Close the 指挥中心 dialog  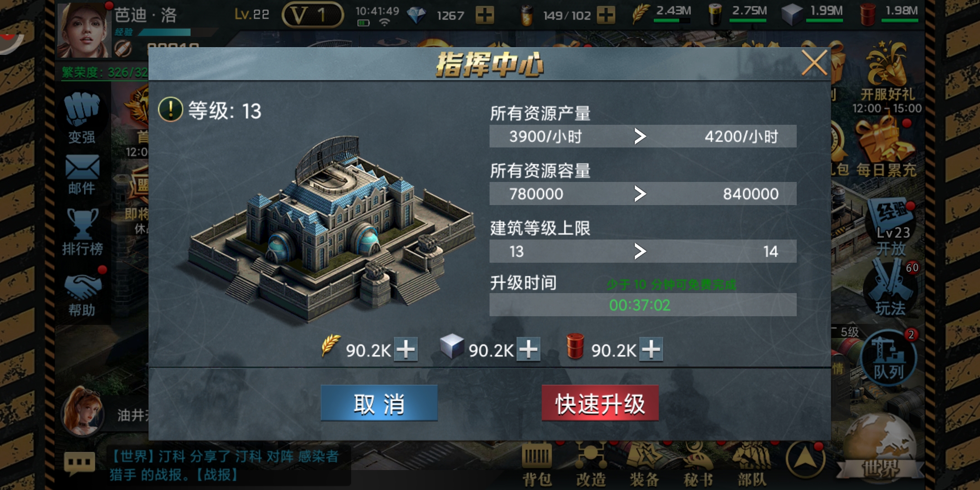click(x=814, y=63)
